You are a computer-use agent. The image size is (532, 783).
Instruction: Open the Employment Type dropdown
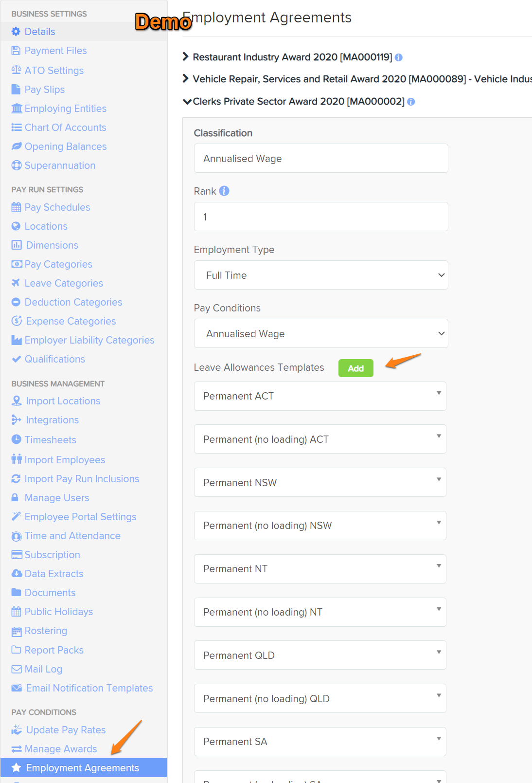321,275
